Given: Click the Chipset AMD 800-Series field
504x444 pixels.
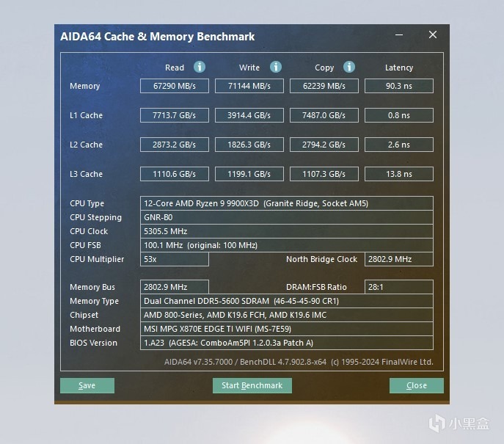Looking at the screenshot, I should click(287, 315).
